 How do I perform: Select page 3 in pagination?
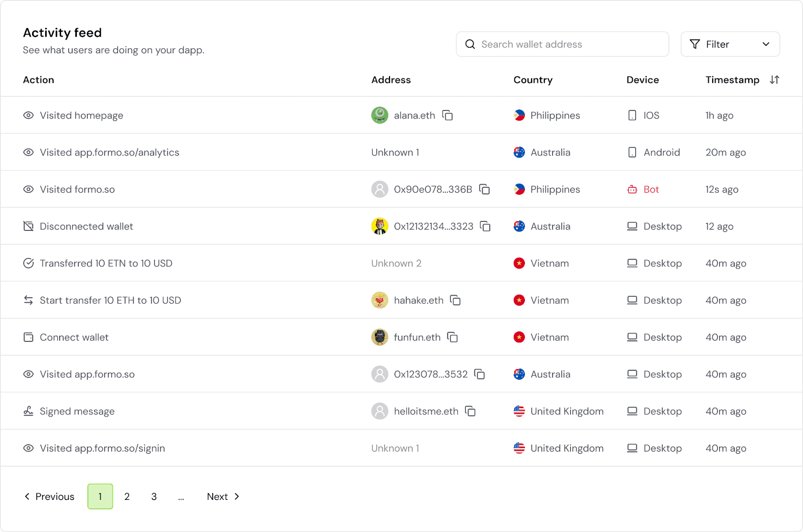154,496
